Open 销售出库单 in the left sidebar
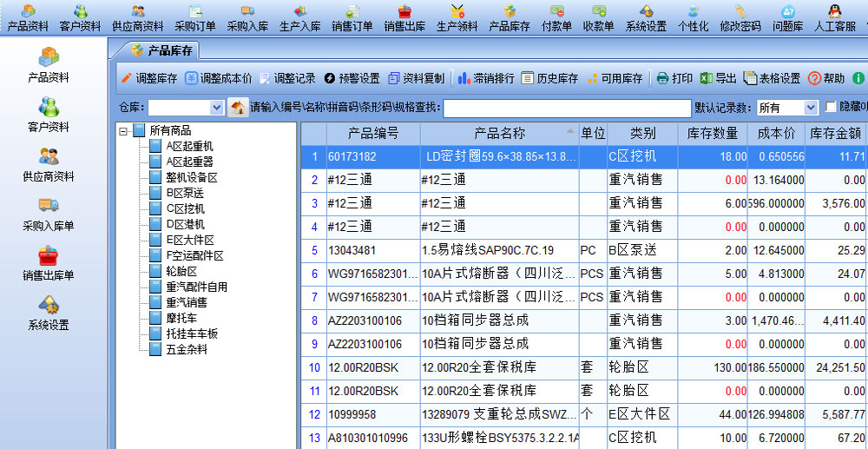 [x=48, y=264]
